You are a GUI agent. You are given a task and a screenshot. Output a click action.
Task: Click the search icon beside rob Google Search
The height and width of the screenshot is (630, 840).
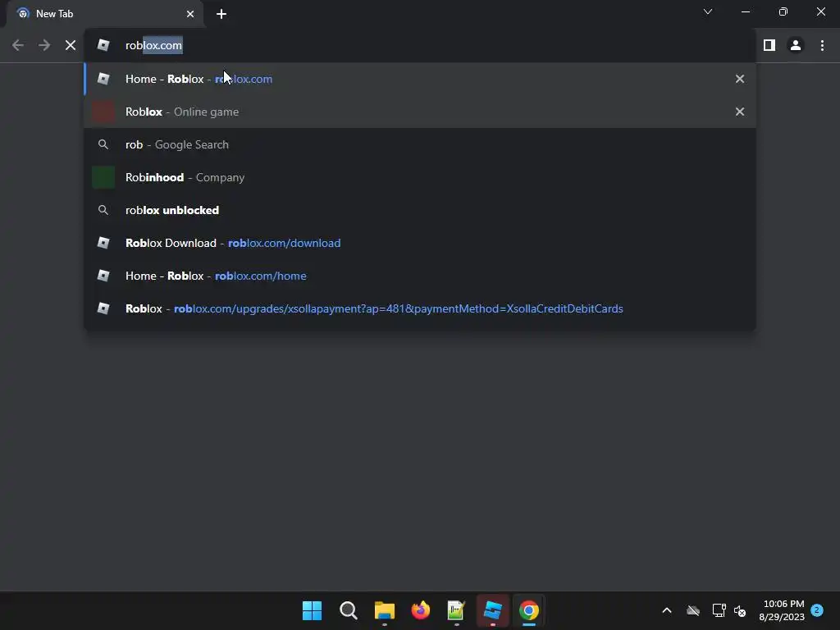click(103, 144)
